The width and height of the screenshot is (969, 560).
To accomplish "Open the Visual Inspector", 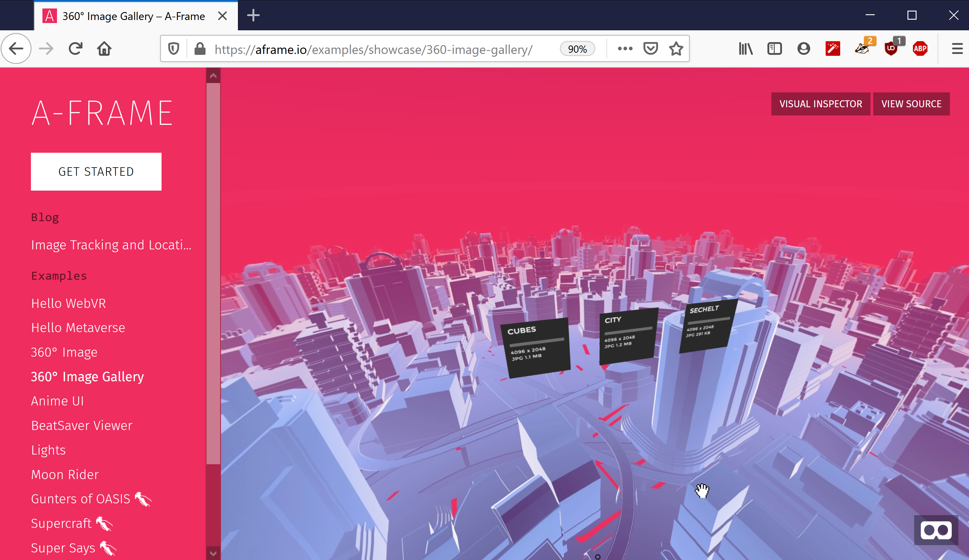I will coord(820,104).
